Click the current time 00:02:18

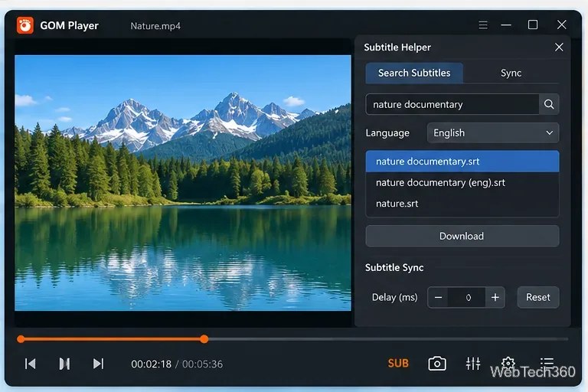point(151,364)
